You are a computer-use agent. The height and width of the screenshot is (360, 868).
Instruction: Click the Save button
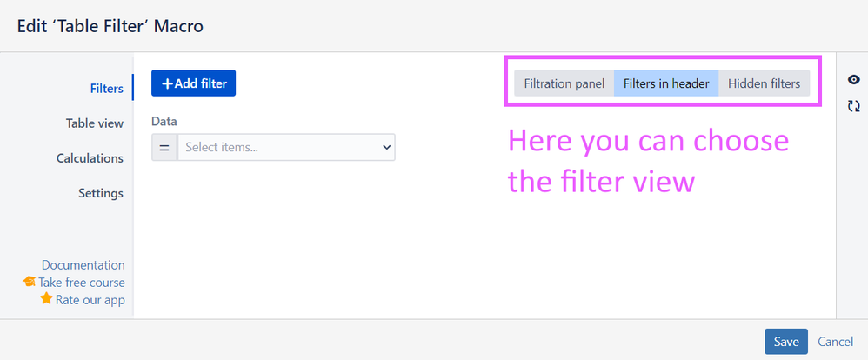point(786,341)
